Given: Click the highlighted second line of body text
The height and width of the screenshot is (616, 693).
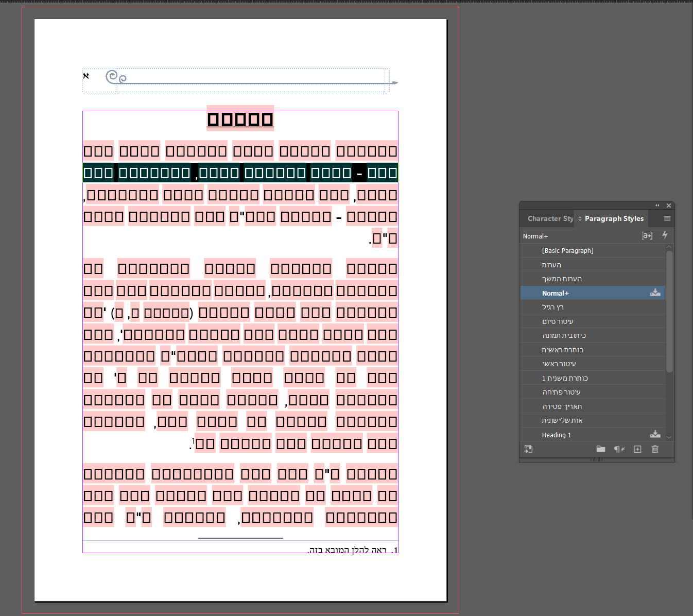Looking at the screenshot, I should (240, 173).
